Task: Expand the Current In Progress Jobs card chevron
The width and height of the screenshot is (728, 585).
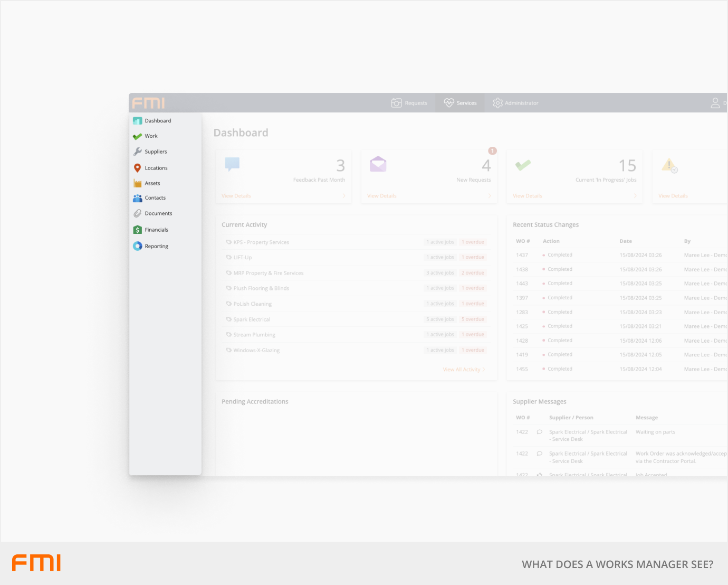Action: point(635,196)
